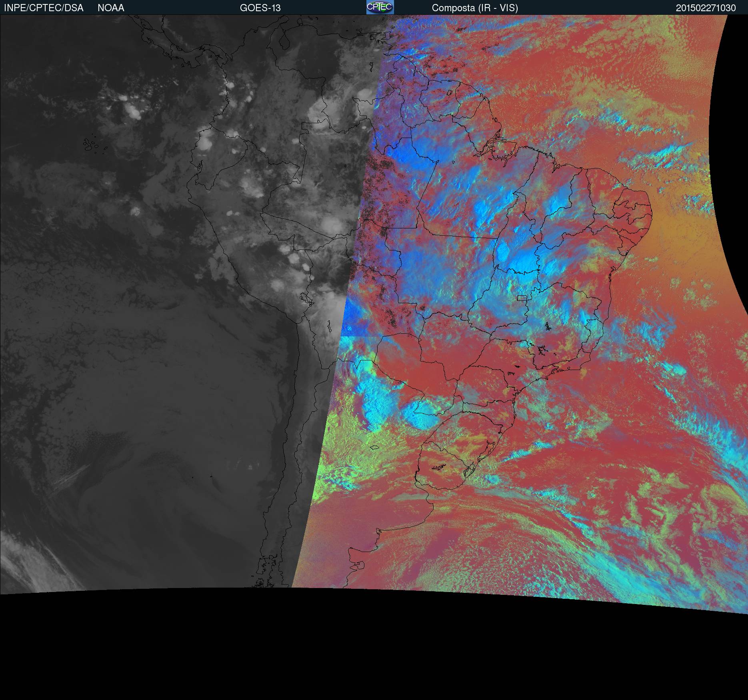Click the Composta (IR - VIS) title

coord(475,8)
